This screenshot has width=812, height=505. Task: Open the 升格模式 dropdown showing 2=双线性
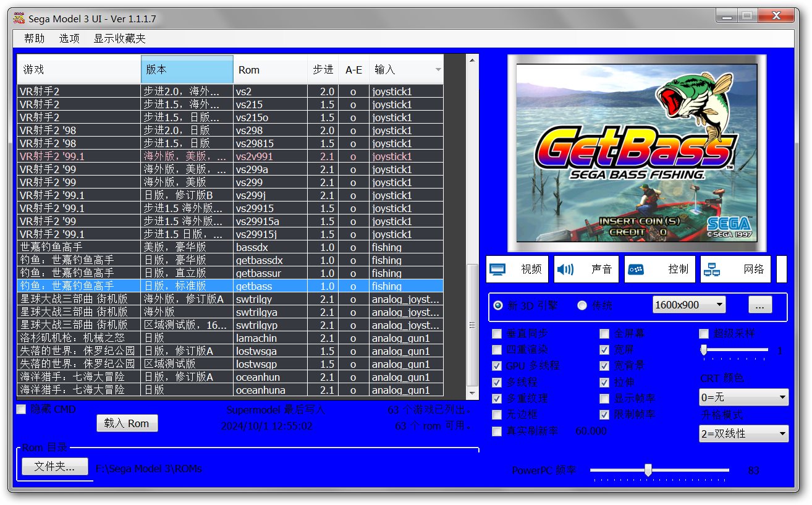click(x=744, y=434)
